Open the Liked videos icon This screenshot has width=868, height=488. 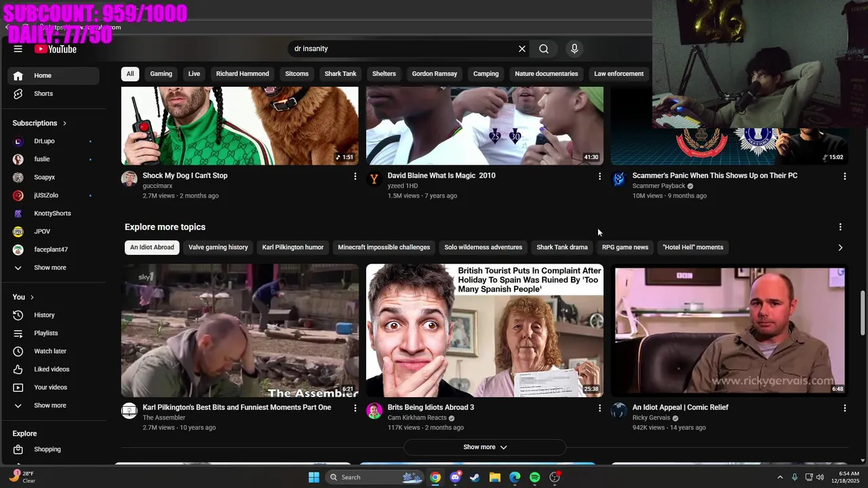coord(18,369)
